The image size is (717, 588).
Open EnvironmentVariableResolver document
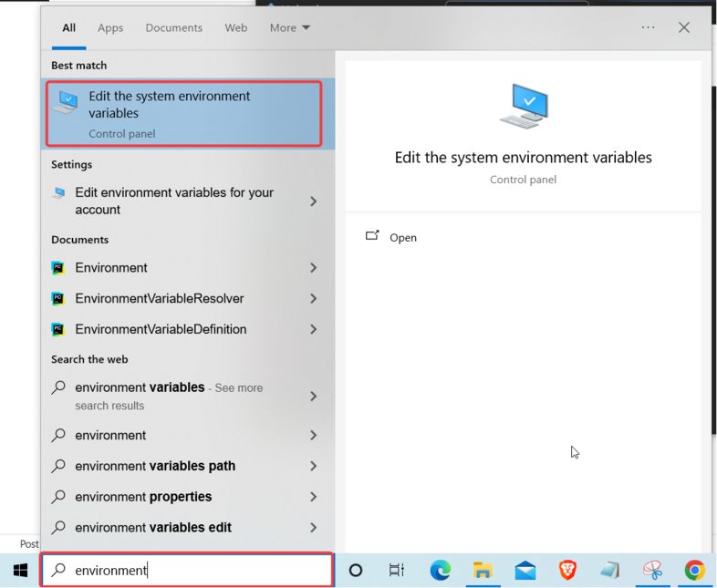coord(160,298)
